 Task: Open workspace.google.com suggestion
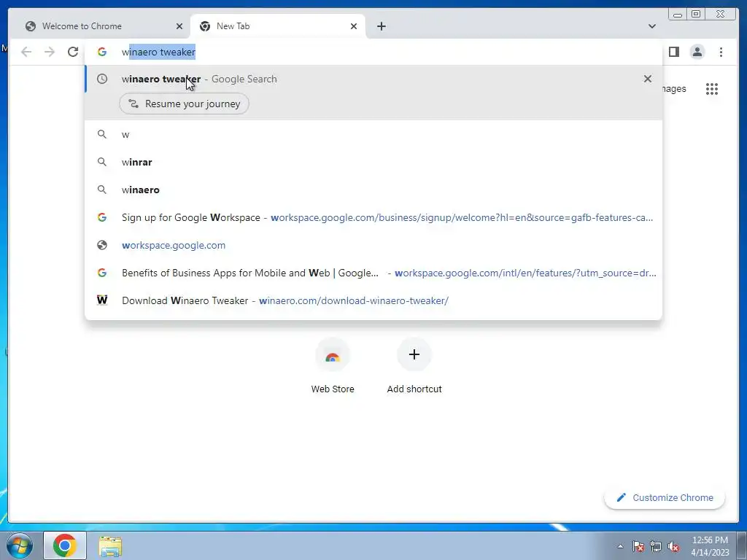point(373,245)
